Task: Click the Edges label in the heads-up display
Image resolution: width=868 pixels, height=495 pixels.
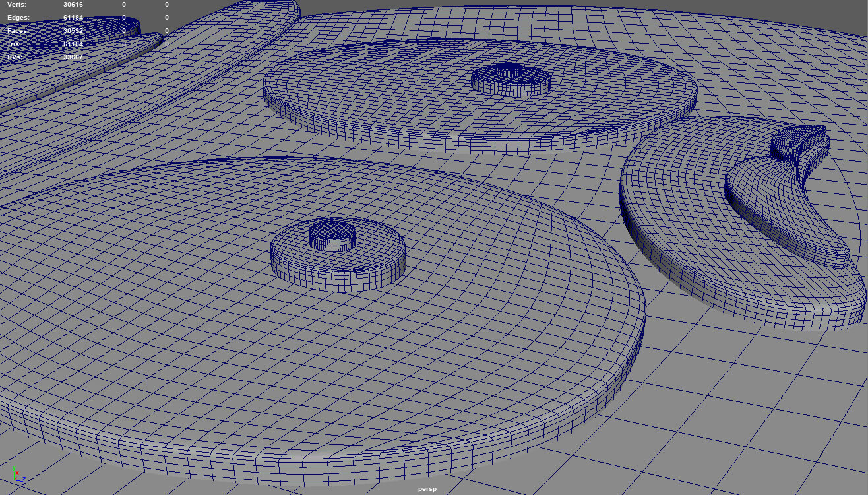Action: point(18,18)
